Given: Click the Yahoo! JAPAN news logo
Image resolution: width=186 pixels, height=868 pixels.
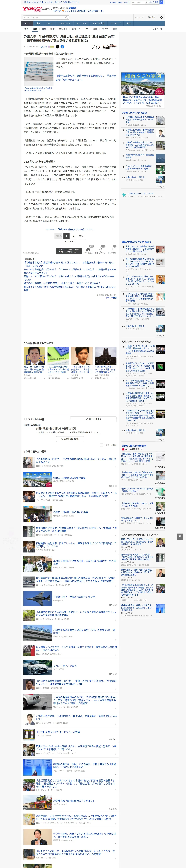Looking at the screenshot, I should click(37, 9).
